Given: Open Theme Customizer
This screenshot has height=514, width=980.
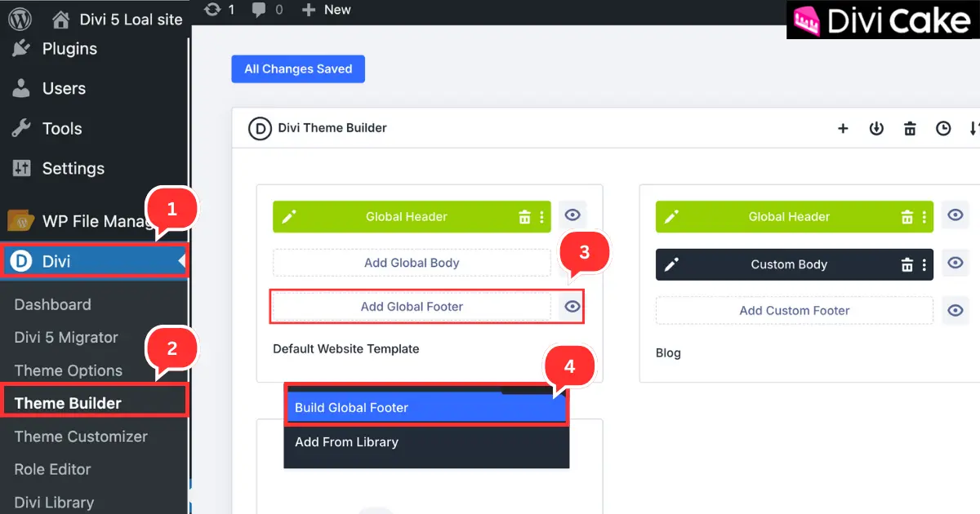Looking at the screenshot, I should coord(81,436).
